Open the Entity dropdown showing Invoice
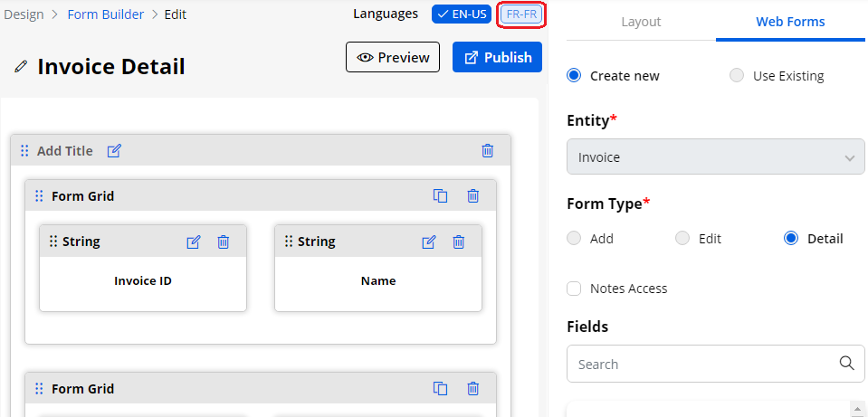The height and width of the screenshot is (417, 868). [715, 157]
